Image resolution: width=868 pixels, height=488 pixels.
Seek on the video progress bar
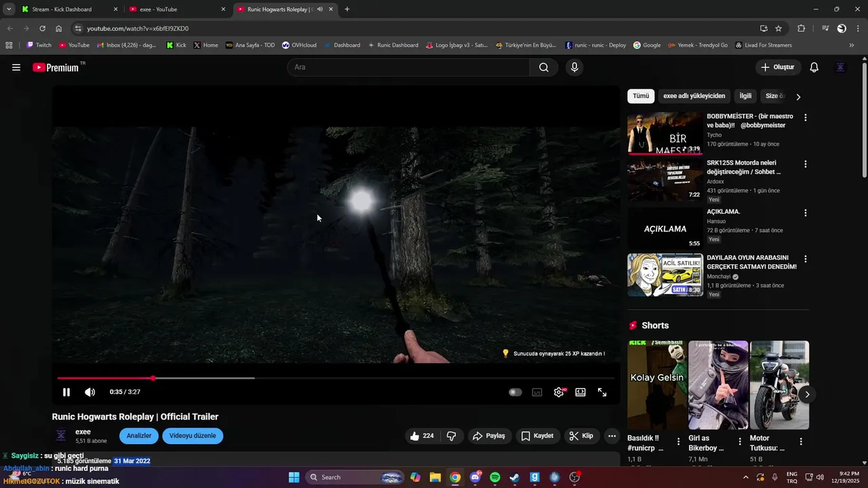coord(336,378)
